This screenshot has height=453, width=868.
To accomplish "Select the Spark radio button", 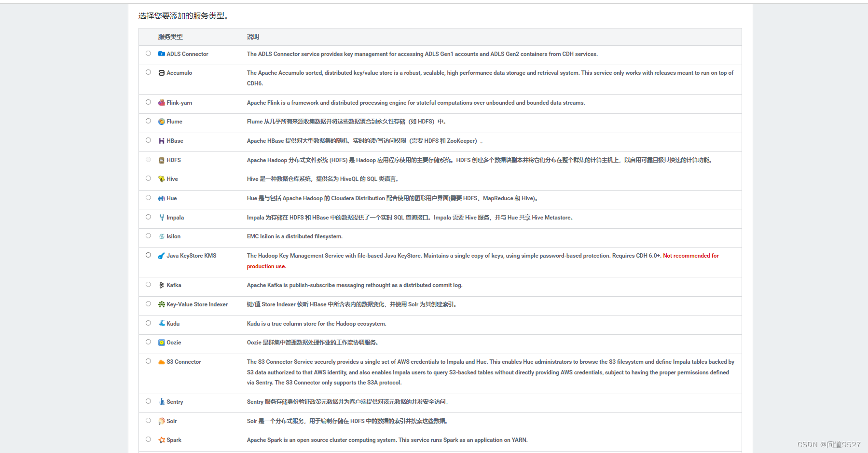I will 148,439.
